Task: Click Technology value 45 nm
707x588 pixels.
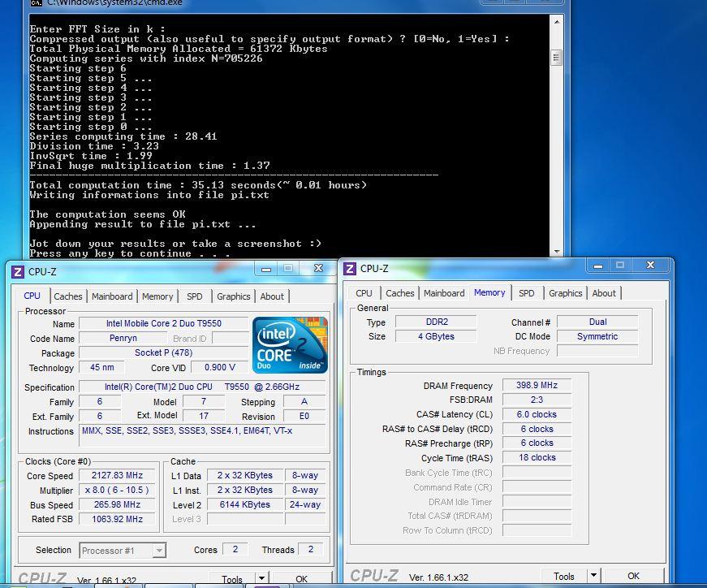Action: tap(102, 367)
